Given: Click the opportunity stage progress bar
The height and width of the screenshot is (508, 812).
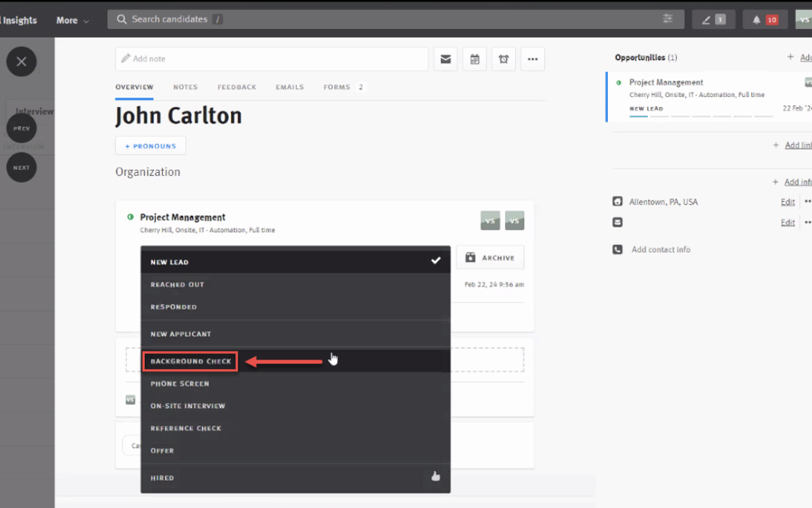Looking at the screenshot, I should tap(701, 116).
